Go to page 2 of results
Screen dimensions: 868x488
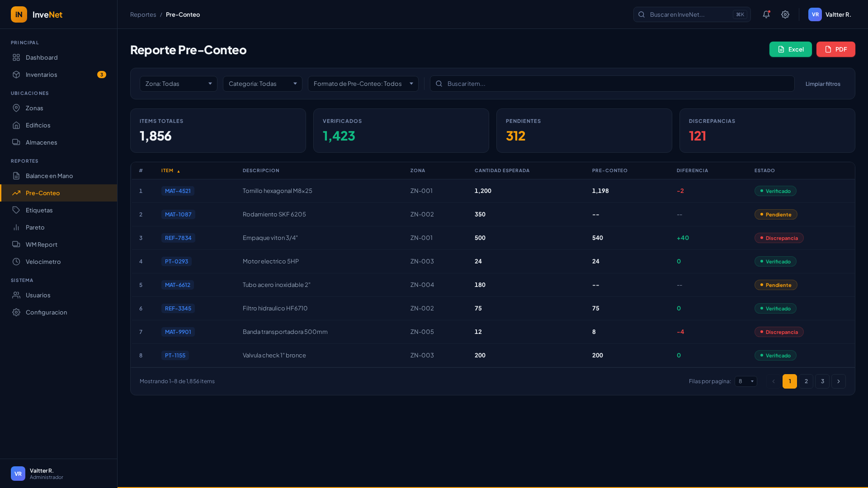point(806,381)
